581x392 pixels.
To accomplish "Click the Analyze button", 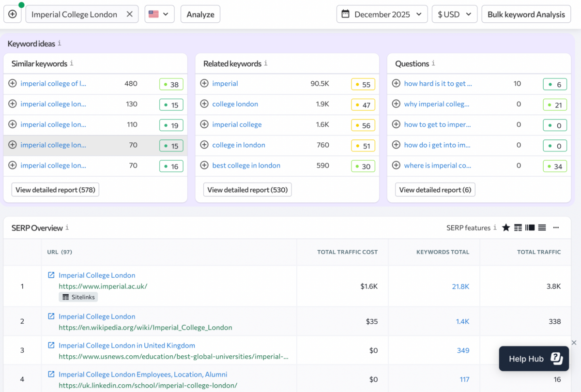I will coord(200,14).
